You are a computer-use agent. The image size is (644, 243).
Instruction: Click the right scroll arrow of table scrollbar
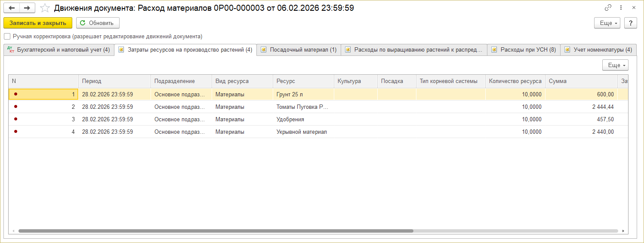[624, 231]
